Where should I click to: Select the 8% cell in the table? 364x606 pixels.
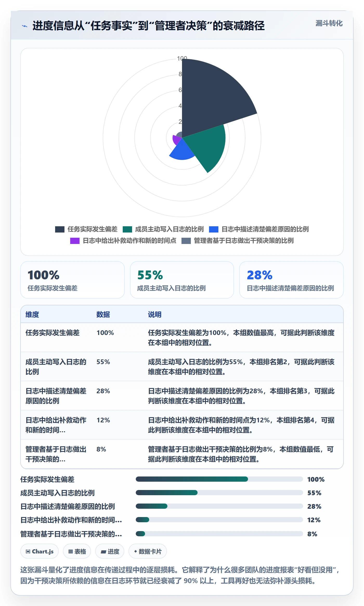coord(101,449)
